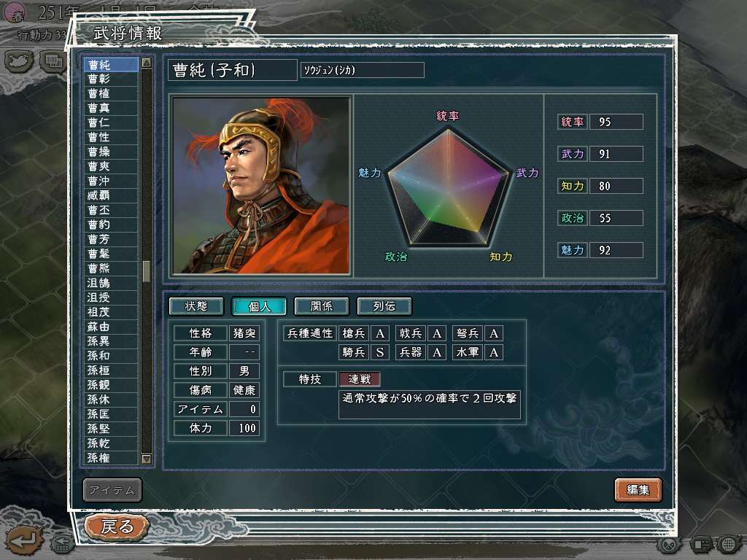The height and width of the screenshot is (560, 747).
Task: Click the 曹純 portrait image
Action: (261, 186)
